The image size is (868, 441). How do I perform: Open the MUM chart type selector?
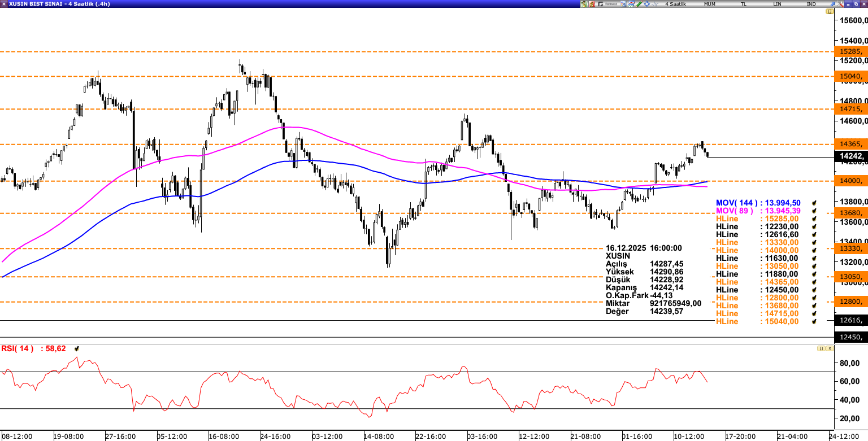click(709, 4)
